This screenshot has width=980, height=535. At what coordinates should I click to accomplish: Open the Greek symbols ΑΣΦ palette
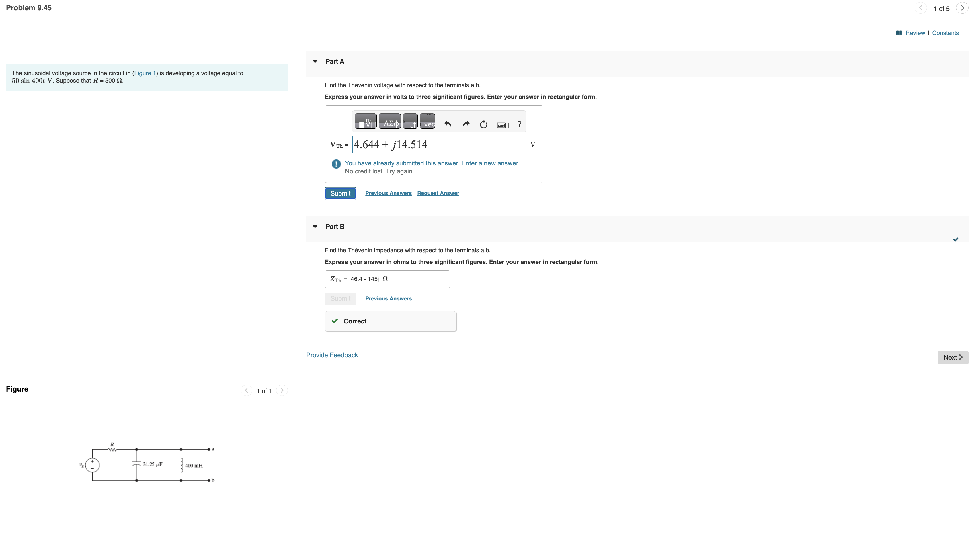390,121
